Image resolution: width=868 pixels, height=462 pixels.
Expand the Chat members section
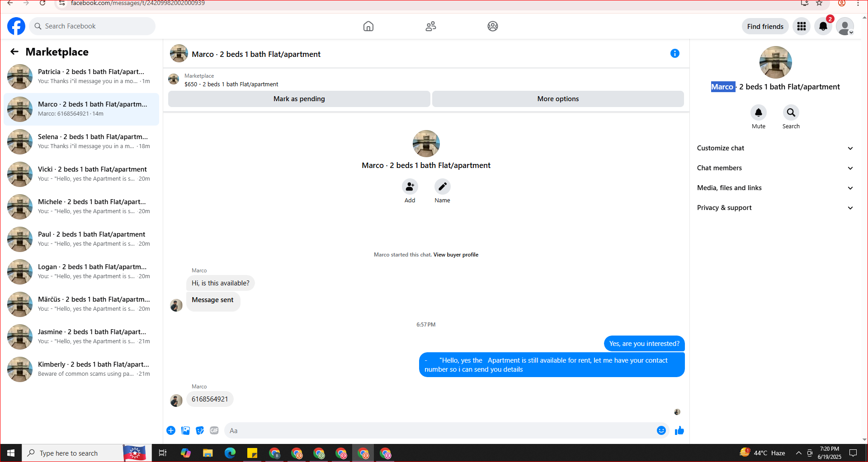pos(775,168)
